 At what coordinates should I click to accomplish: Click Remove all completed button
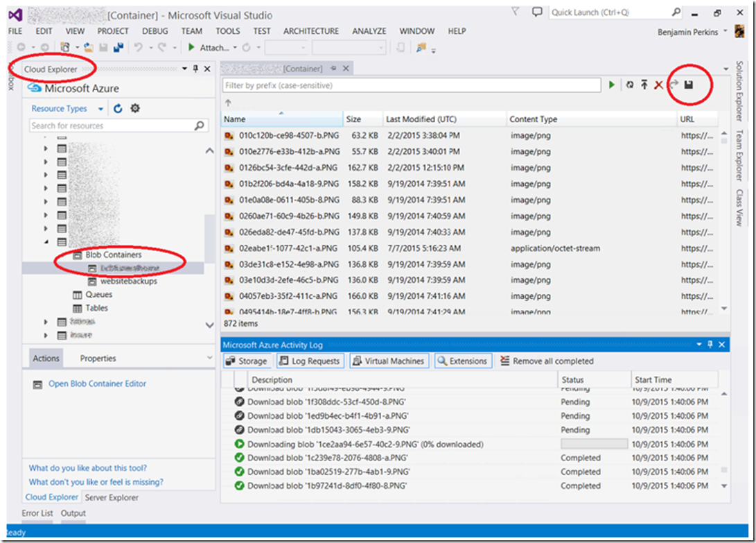click(547, 361)
